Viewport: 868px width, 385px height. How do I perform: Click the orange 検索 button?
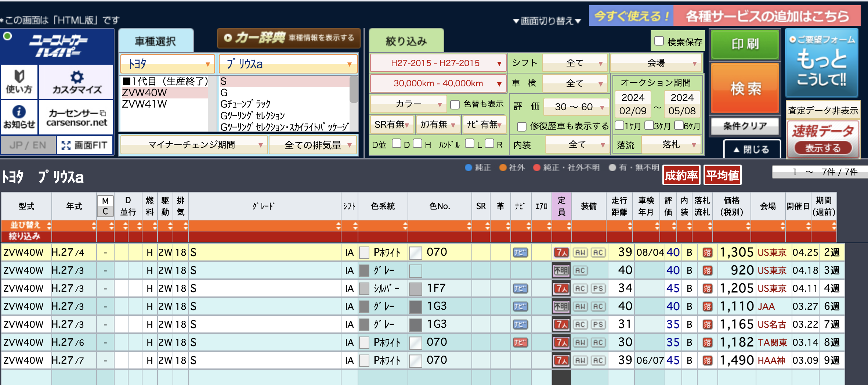(x=745, y=88)
